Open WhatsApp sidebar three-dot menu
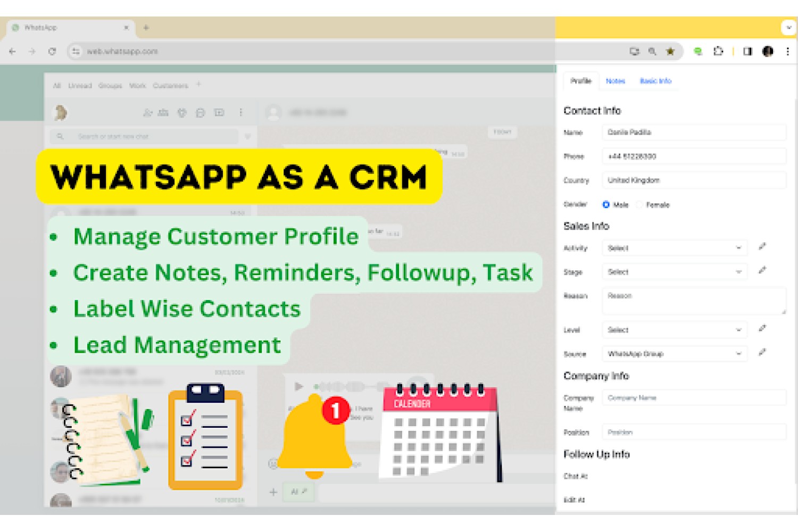 [x=240, y=113]
